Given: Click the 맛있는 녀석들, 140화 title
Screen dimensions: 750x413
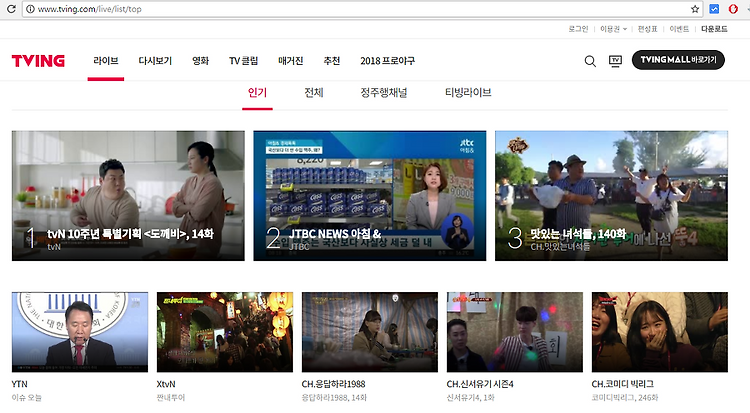Looking at the screenshot, I should point(578,234).
